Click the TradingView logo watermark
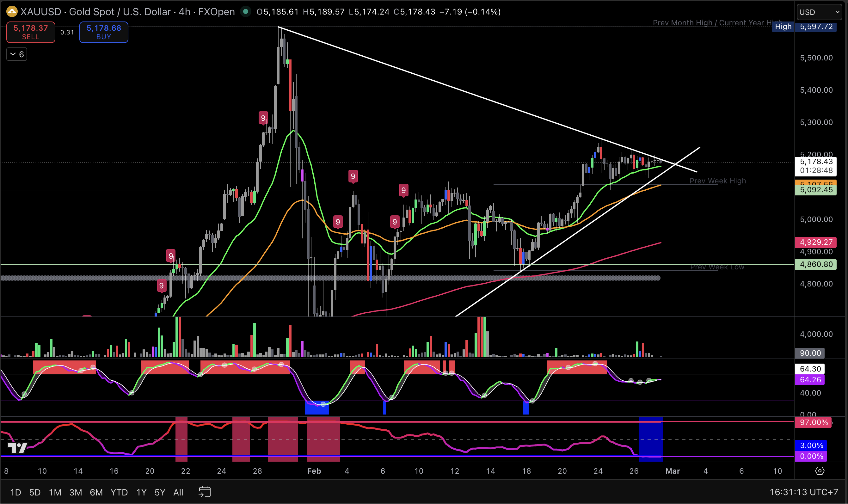This screenshot has height=504, width=848. (x=17, y=448)
